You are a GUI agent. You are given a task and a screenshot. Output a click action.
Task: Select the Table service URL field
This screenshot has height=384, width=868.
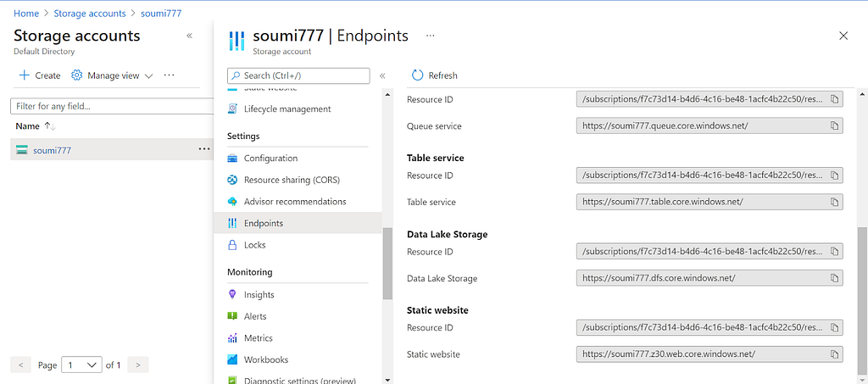click(709, 202)
